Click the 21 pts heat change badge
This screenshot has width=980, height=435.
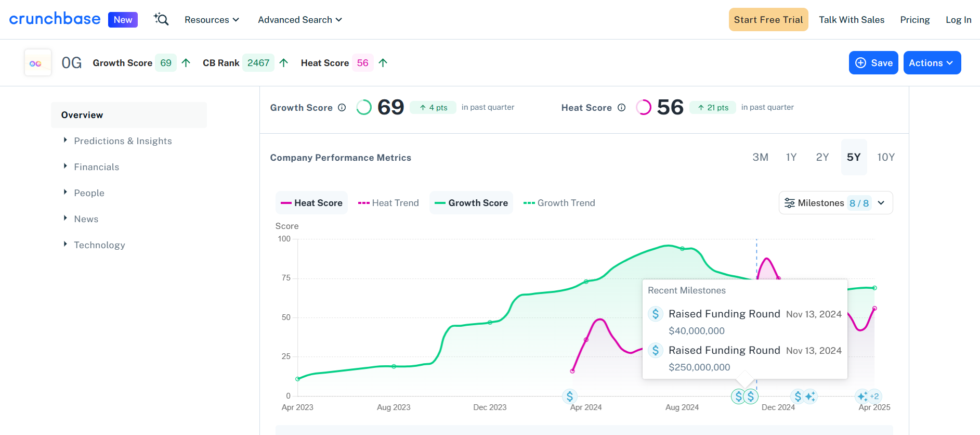(713, 108)
